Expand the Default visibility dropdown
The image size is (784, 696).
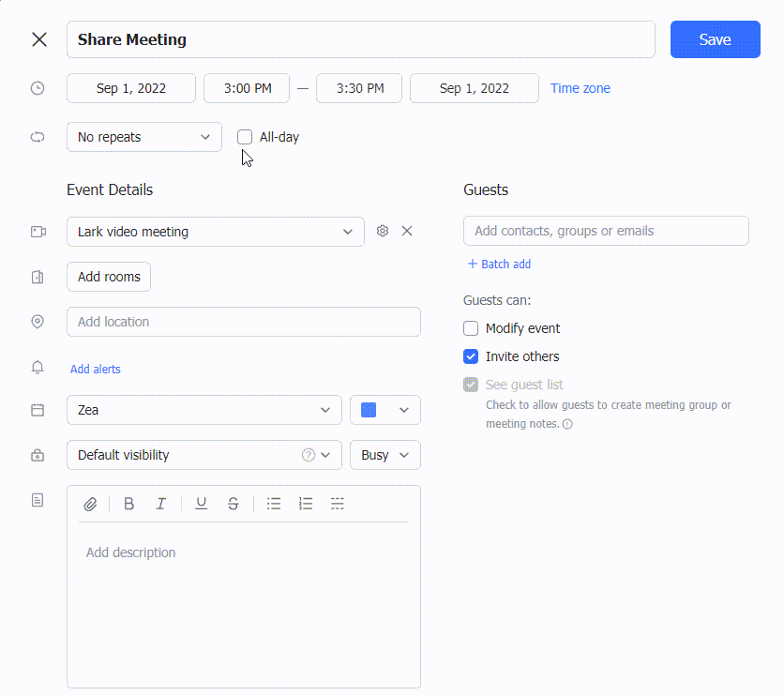tap(203, 455)
